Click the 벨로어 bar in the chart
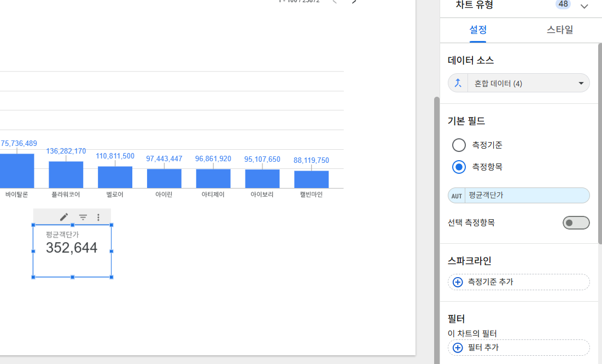The width and height of the screenshot is (602, 364). 115,177
